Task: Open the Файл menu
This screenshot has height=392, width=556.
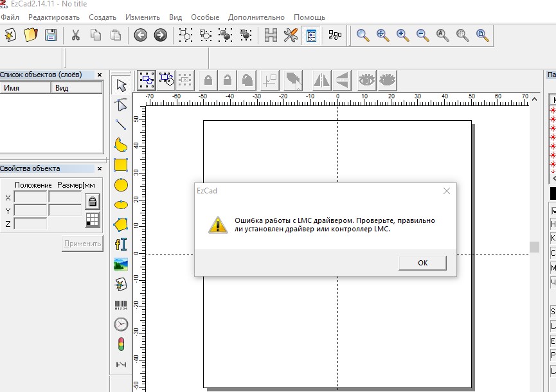Action: coord(10,17)
